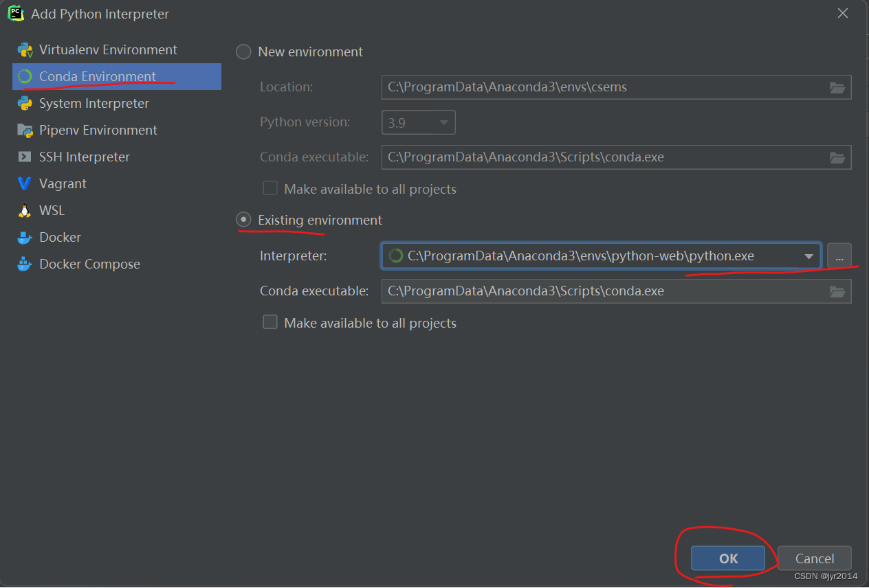Browse folder icon for Location field
The height and width of the screenshot is (588, 869).
point(837,87)
